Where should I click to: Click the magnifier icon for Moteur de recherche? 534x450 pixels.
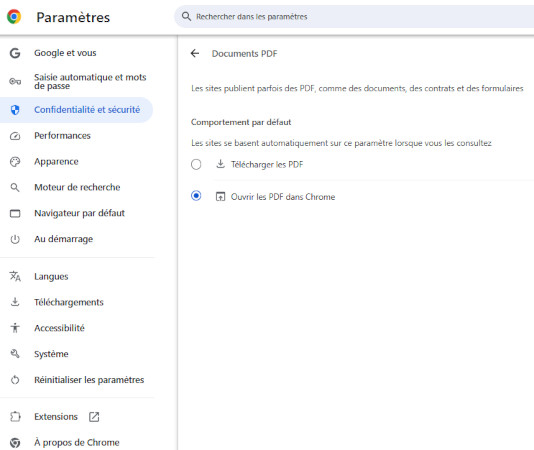pyautogui.click(x=15, y=187)
